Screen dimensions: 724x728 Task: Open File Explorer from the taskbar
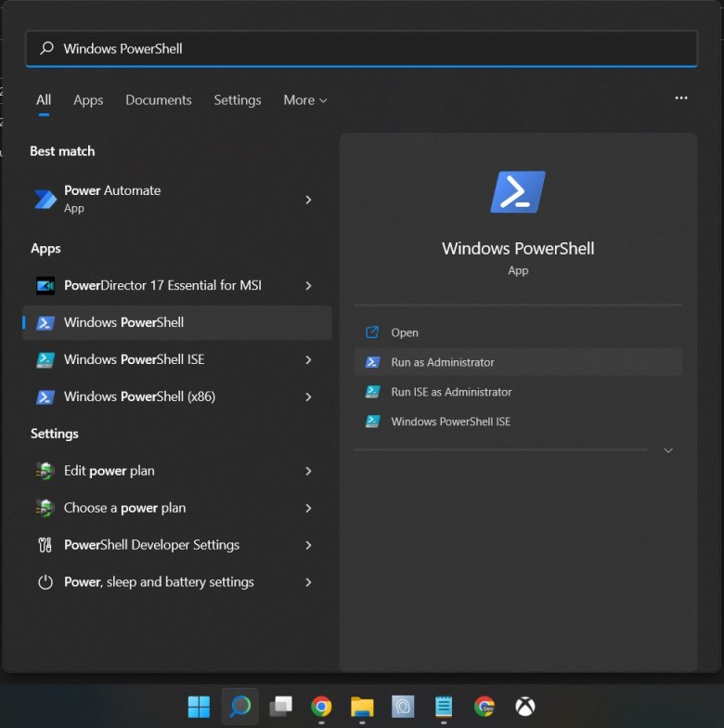pos(362,707)
